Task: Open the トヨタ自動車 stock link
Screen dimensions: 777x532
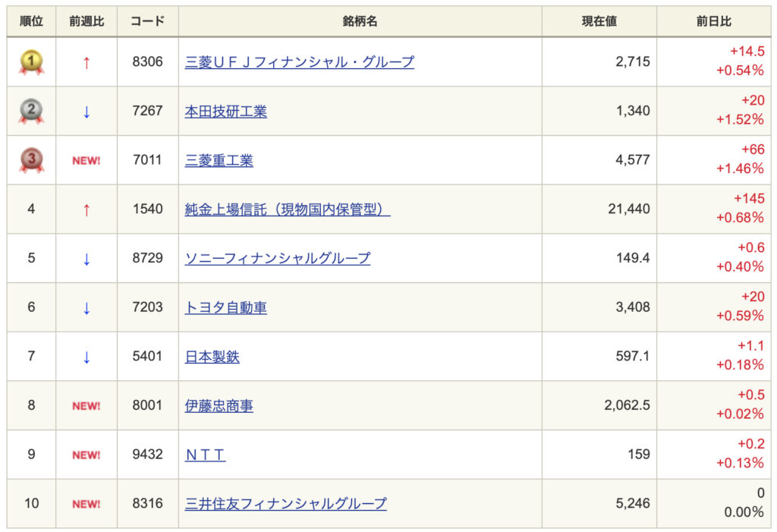Action: pos(226,307)
